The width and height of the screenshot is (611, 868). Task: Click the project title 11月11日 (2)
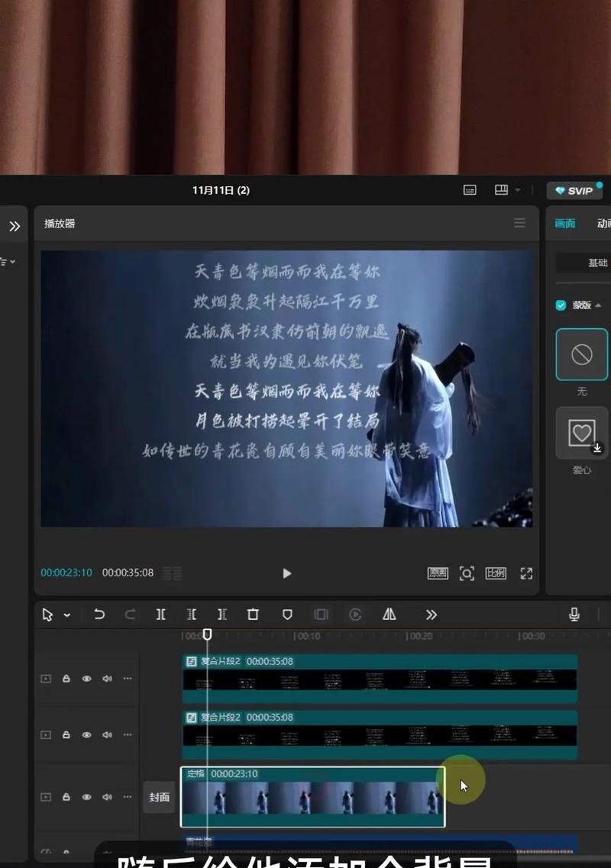[x=221, y=190]
